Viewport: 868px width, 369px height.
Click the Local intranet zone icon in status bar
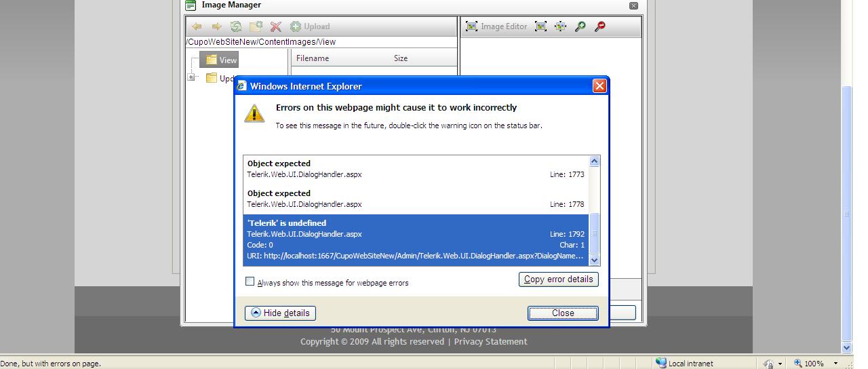point(661,363)
